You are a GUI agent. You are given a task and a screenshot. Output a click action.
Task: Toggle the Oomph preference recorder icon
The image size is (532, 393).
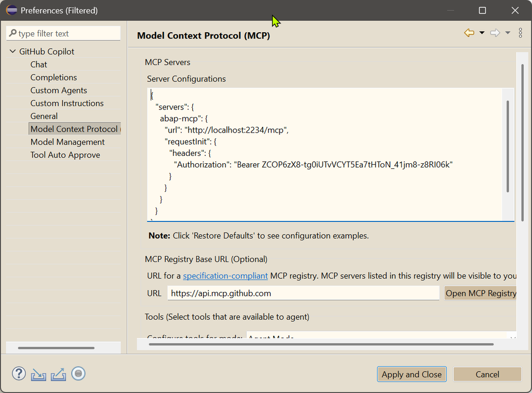click(78, 374)
